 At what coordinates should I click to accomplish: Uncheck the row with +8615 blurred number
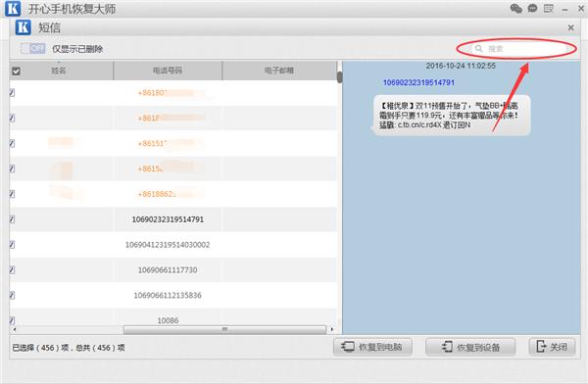click(x=12, y=168)
